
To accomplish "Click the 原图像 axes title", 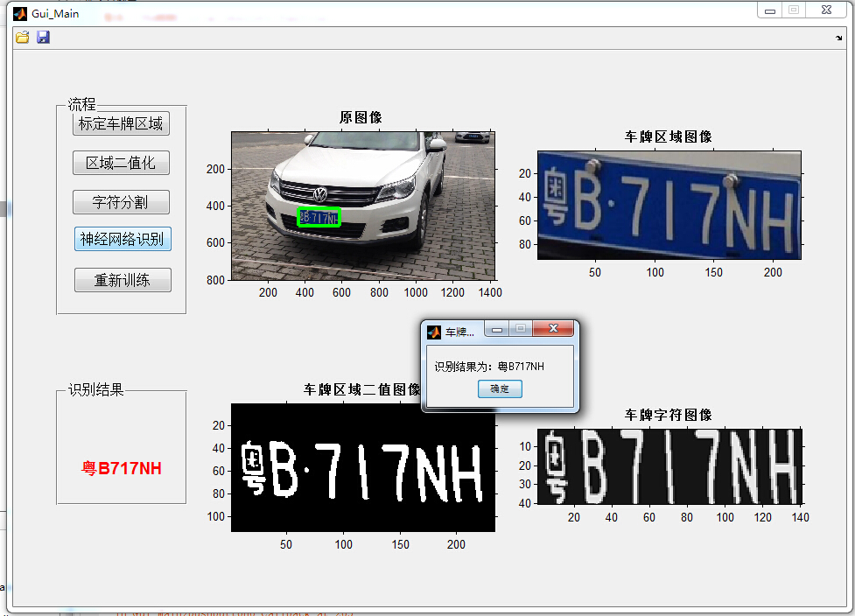I will pos(361,117).
